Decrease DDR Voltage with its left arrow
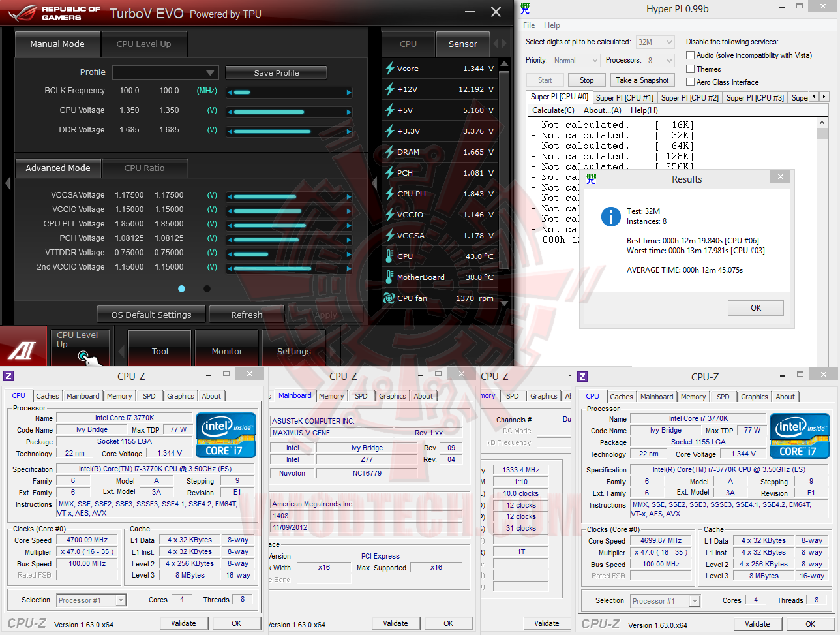The image size is (840, 635). pyautogui.click(x=230, y=132)
